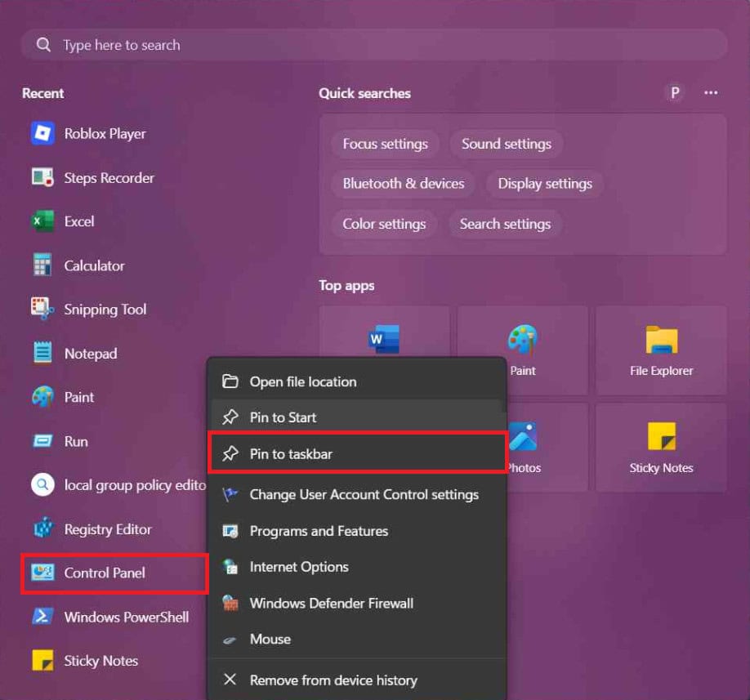750x700 pixels.
Task: Open the Registry Editor icon
Action: (x=42, y=528)
